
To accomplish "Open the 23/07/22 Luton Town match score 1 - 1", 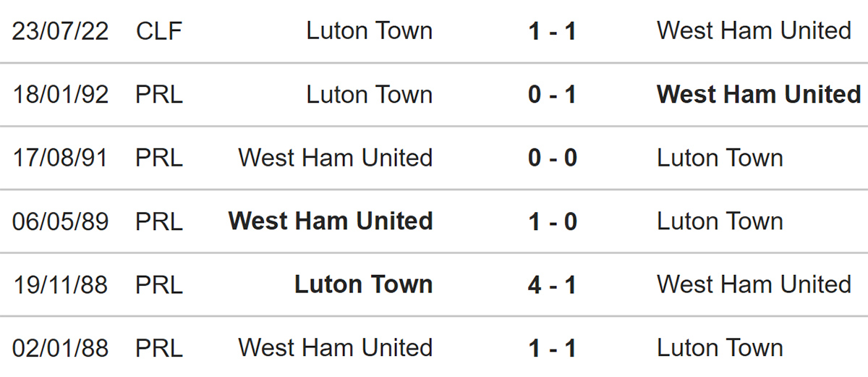I will [x=553, y=31].
